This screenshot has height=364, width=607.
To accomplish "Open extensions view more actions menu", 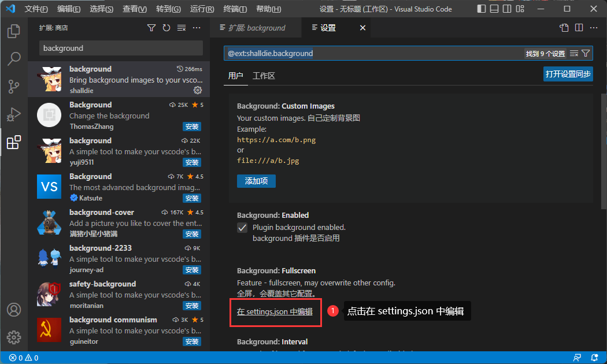I will 197,28.
